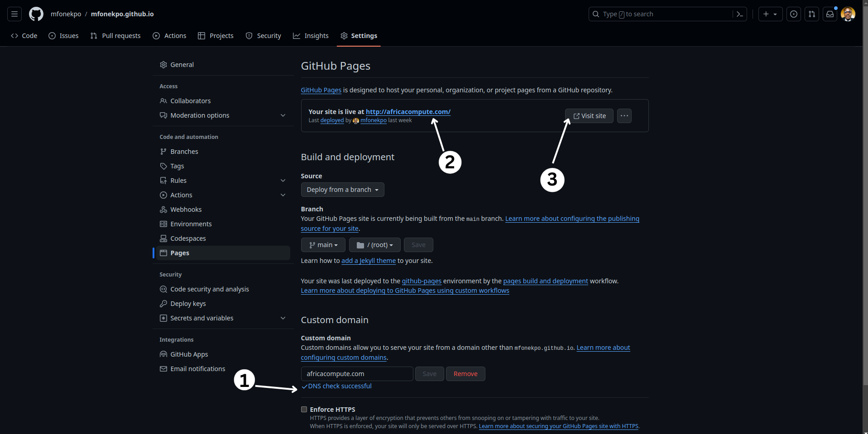868x434 pixels.
Task: Go to the GitHub homepage logo
Action: [36, 14]
